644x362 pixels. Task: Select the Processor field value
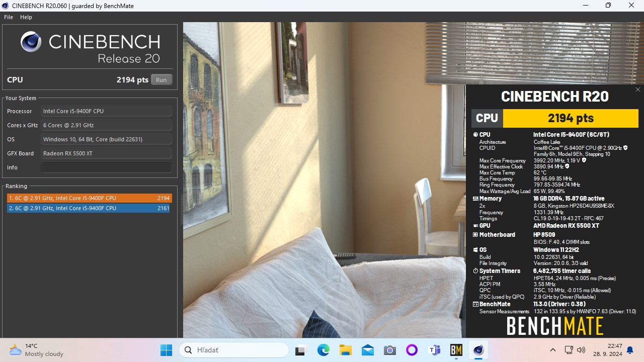[x=106, y=111]
